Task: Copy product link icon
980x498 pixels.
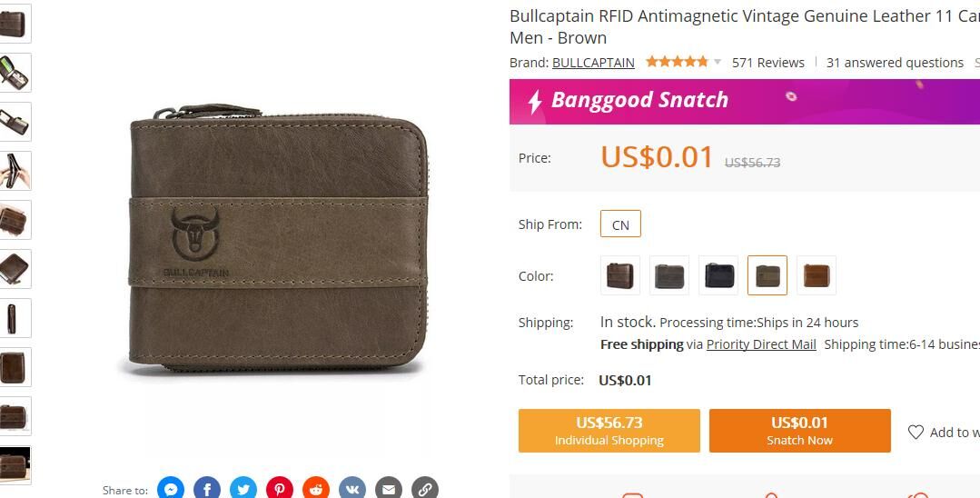Action: pos(424,489)
